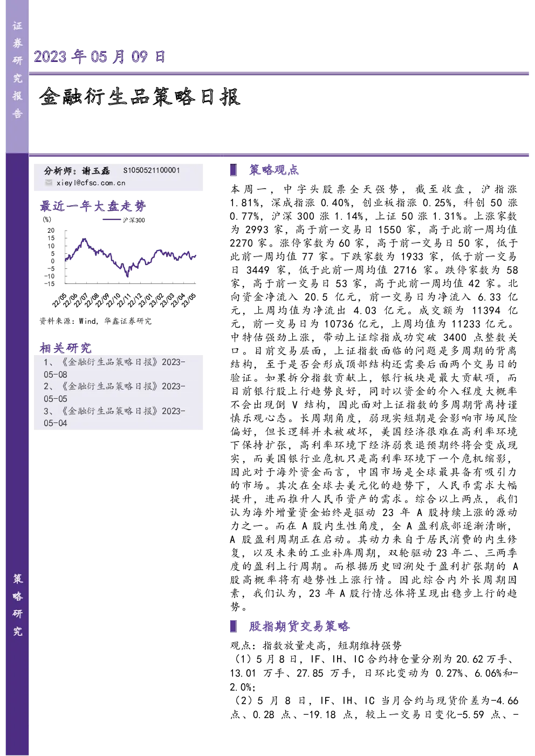The height and width of the screenshot is (756, 535).
Task: Click the envelope icon beside the email
Action: [49, 183]
